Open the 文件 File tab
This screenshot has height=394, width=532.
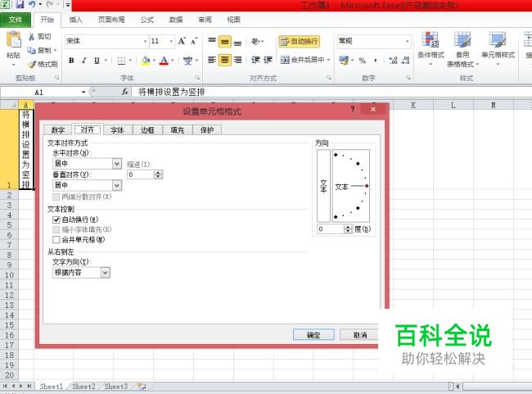pyautogui.click(x=16, y=20)
